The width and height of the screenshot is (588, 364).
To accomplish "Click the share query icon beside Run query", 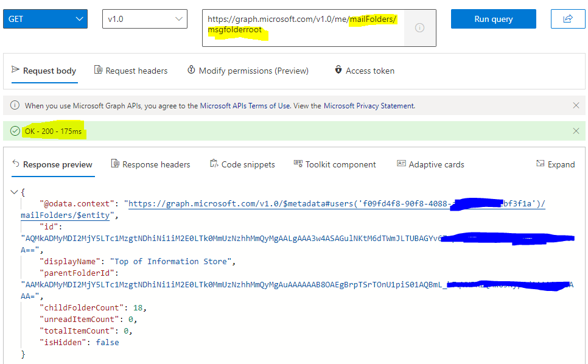I will (x=567, y=19).
